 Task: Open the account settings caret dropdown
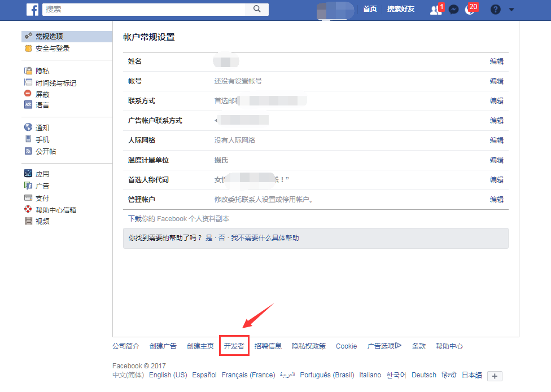point(511,9)
